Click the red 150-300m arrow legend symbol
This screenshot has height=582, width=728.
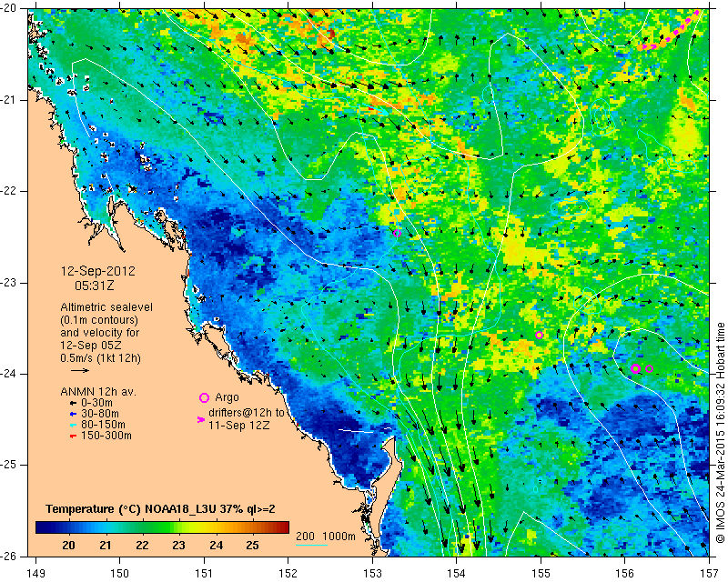click(73, 436)
